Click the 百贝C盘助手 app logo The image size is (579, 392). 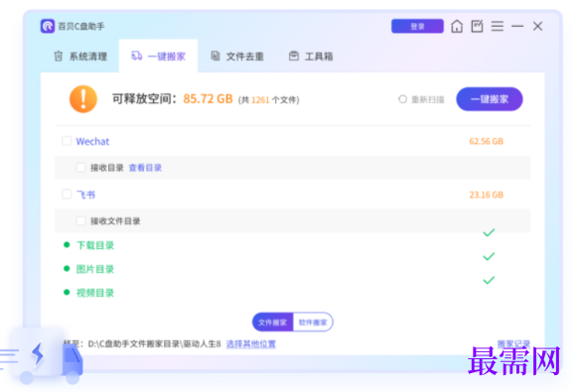(48, 26)
